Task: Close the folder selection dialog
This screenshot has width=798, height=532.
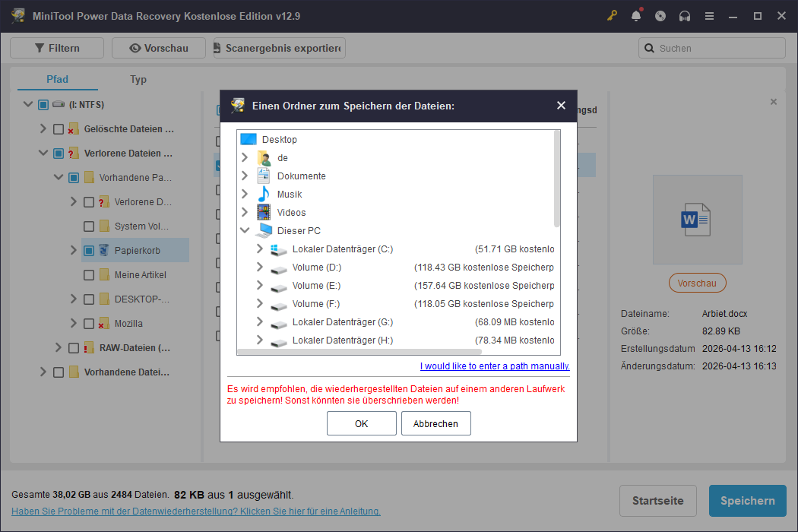Action: point(561,106)
